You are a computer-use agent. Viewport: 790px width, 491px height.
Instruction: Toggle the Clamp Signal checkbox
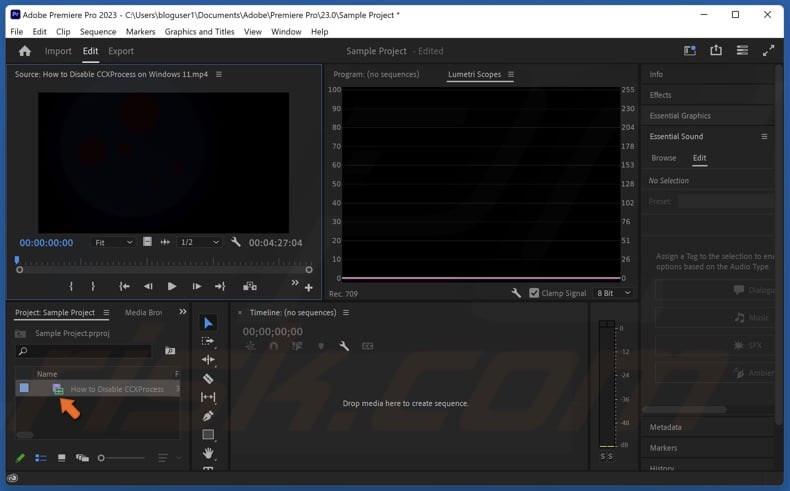534,293
